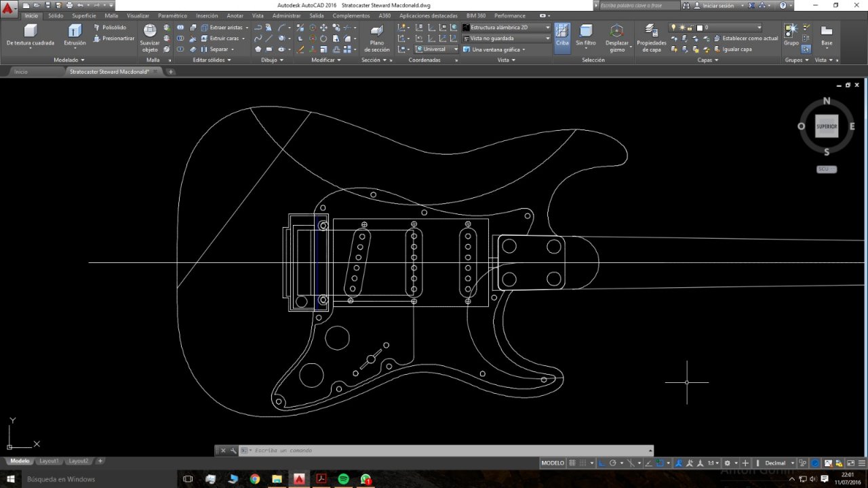Screen dimensions: 868x488
Task: Click the command line input field
Action: point(448,451)
